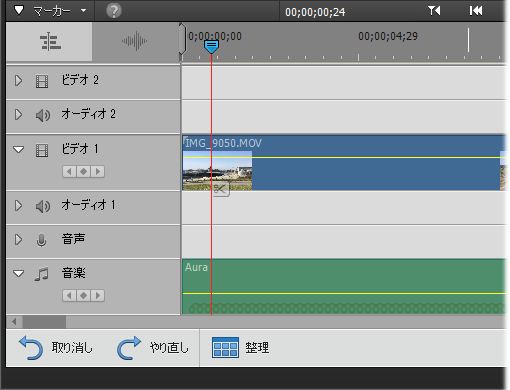
Task: Click the scrollbar left arrow
Action: [14, 322]
